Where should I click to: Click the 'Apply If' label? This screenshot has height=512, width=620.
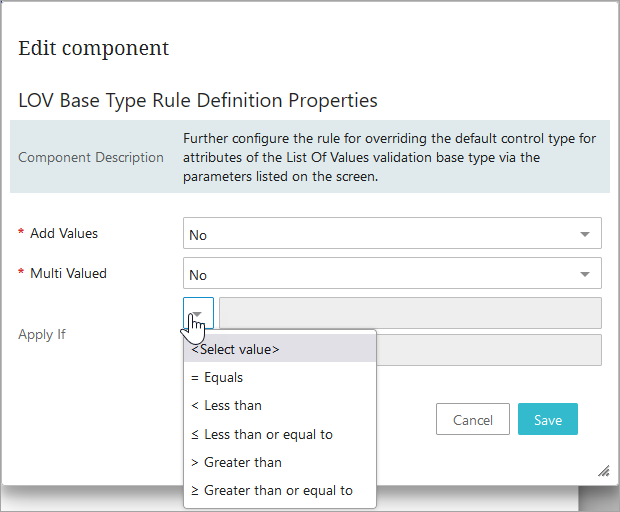click(x=42, y=334)
